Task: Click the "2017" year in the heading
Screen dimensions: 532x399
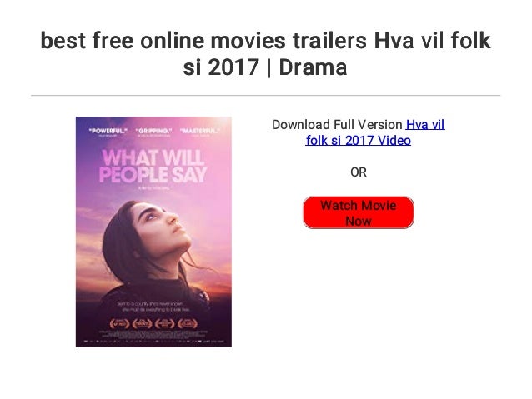Action: 233,67
